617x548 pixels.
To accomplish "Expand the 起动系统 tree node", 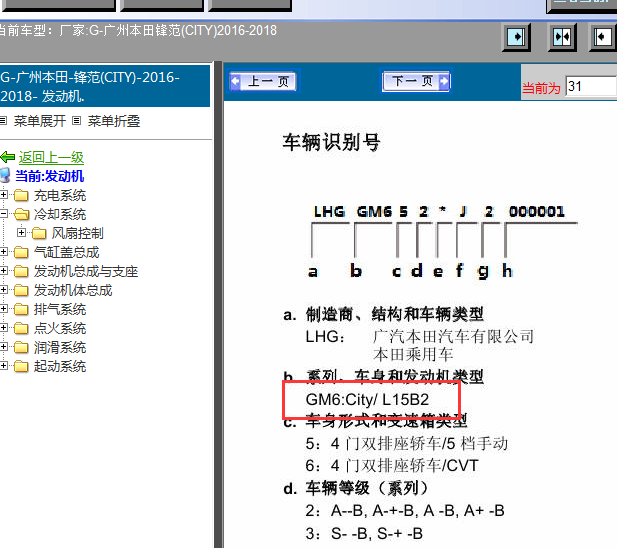I will (4, 365).
